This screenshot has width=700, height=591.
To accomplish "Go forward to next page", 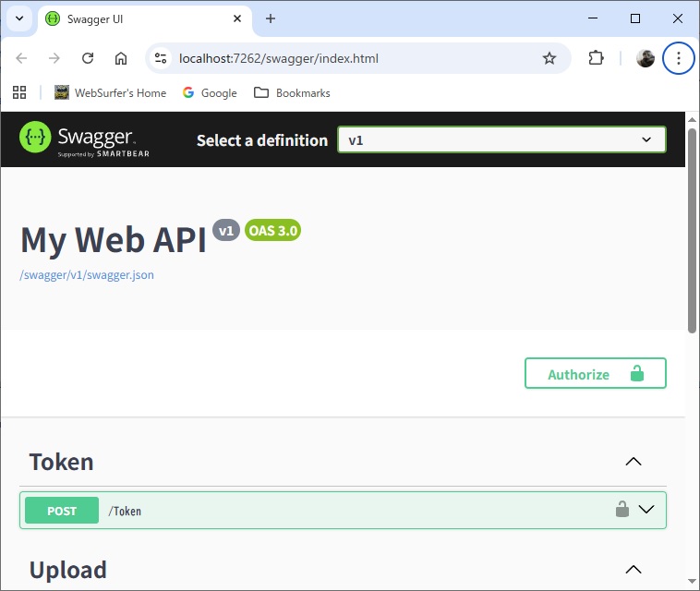I will [x=54, y=58].
